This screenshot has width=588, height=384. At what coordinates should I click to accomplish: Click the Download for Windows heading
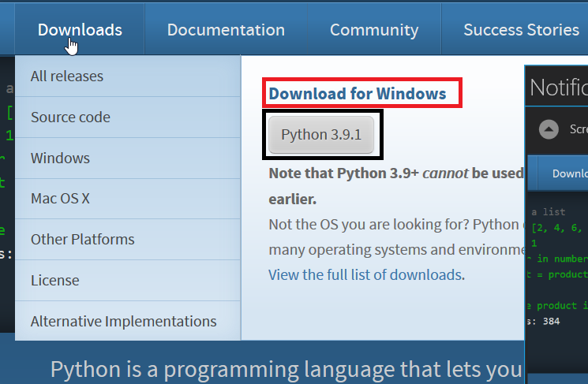click(x=358, y=93)
